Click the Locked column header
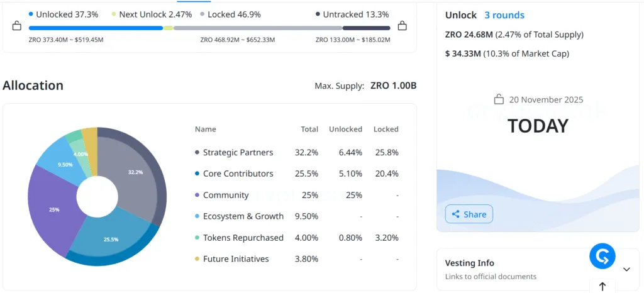This screenshot has width=644, height=293. 386,129
